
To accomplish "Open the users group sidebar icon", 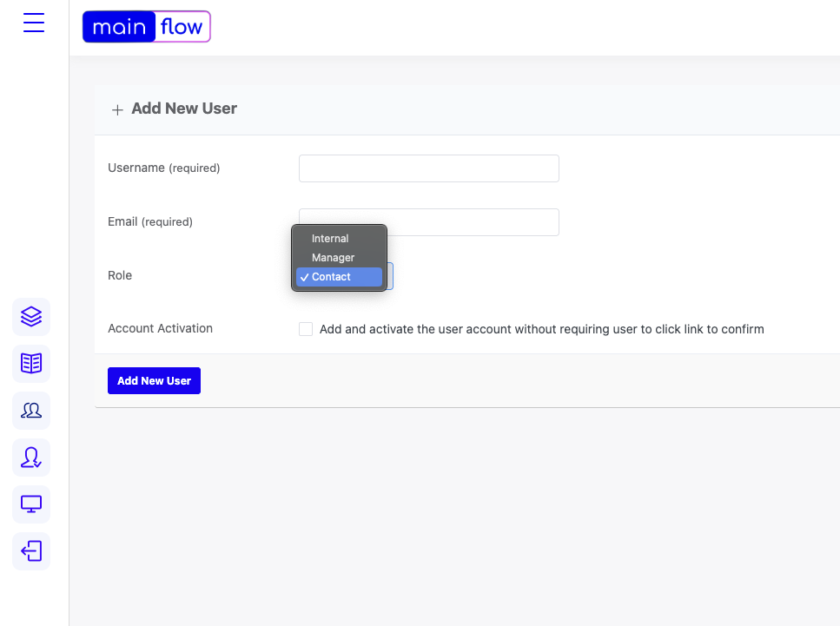I will coord(31,411).
